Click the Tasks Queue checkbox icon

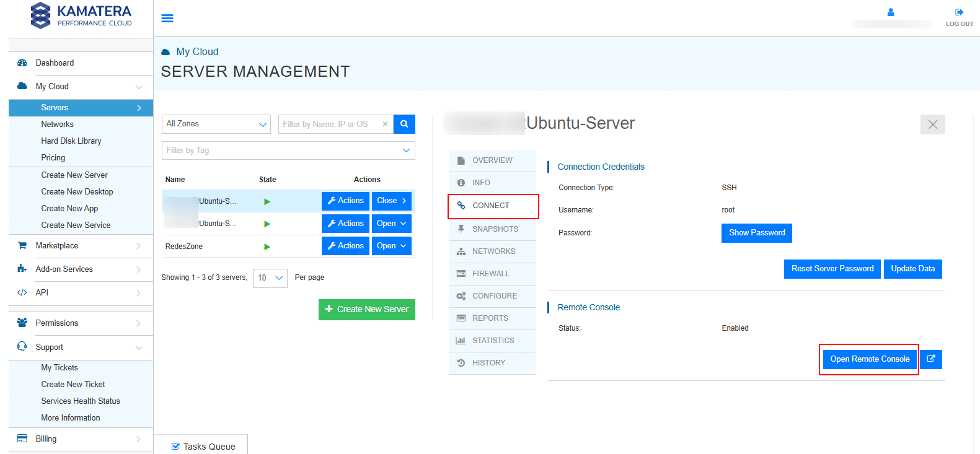click(175, 446)
